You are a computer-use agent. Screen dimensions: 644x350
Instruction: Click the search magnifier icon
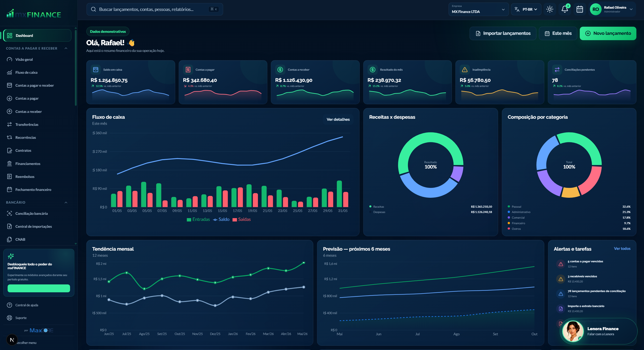pos(93,9)
